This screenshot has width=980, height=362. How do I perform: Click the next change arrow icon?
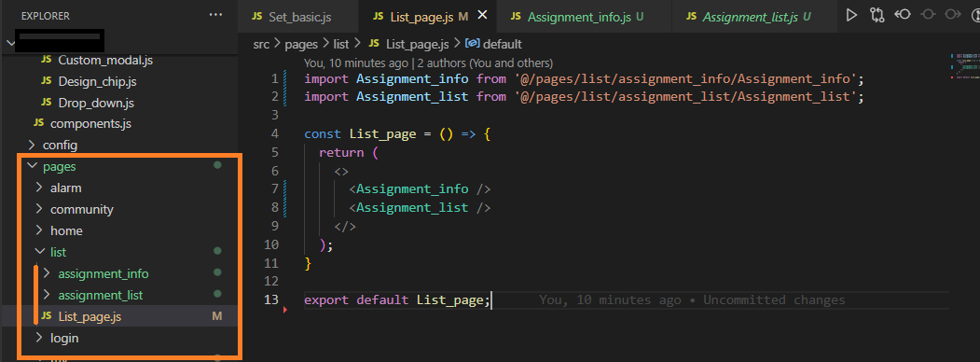point(953,14)
